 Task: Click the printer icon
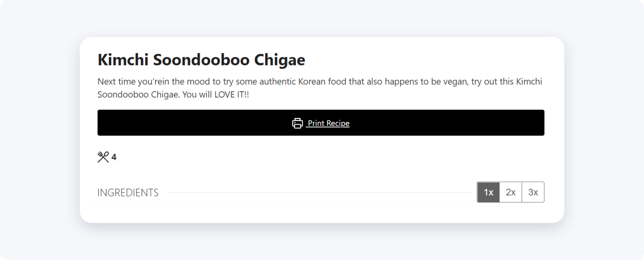(x=297, y=123)
